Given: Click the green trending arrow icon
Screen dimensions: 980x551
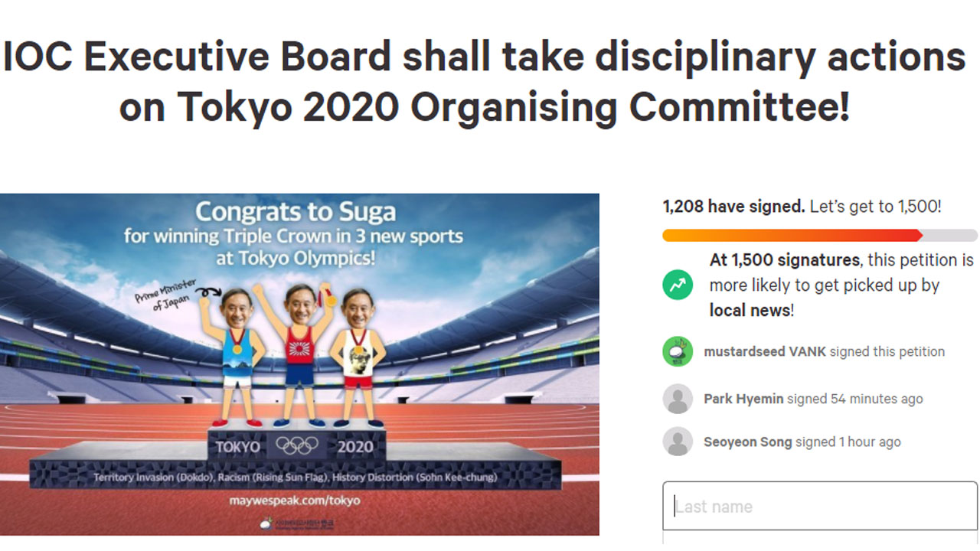Looking at the screenshot, I should tap(678, 285).
